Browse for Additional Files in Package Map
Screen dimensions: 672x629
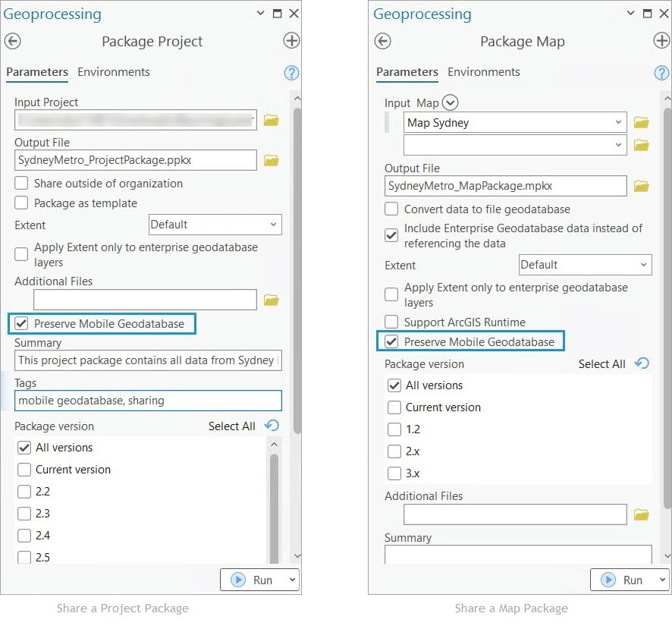[641, 514]
